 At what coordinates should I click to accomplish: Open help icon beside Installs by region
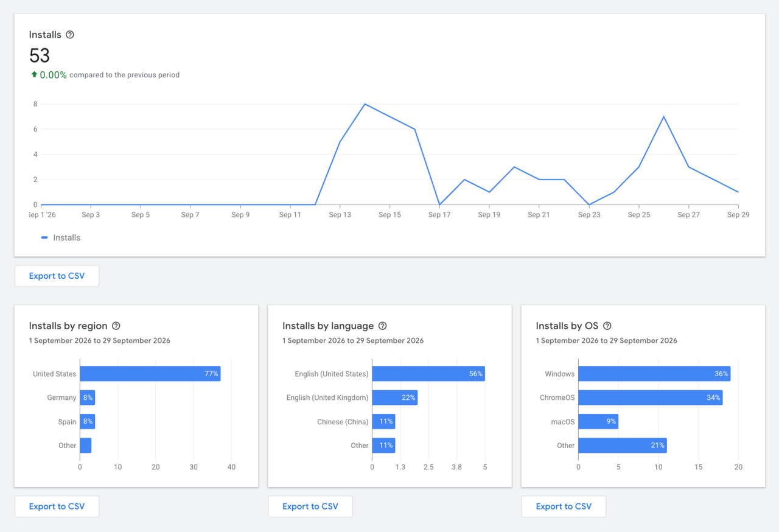coord(116,326)
